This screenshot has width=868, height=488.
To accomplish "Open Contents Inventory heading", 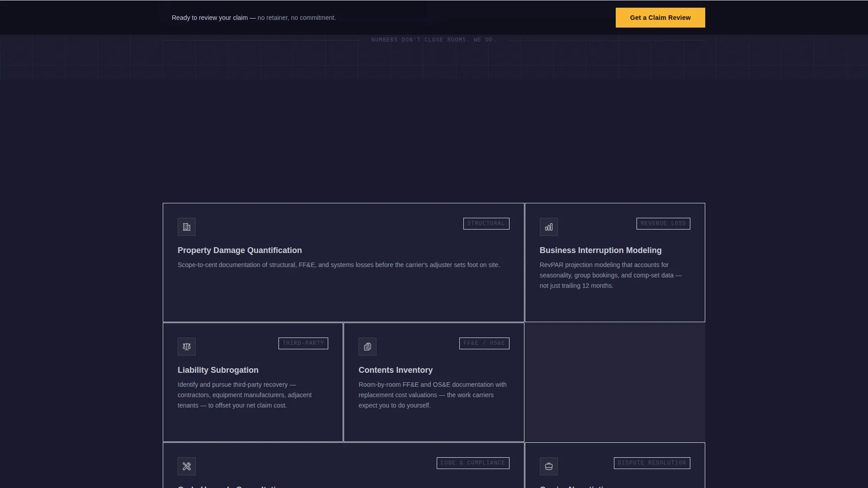I will (396, 370).
